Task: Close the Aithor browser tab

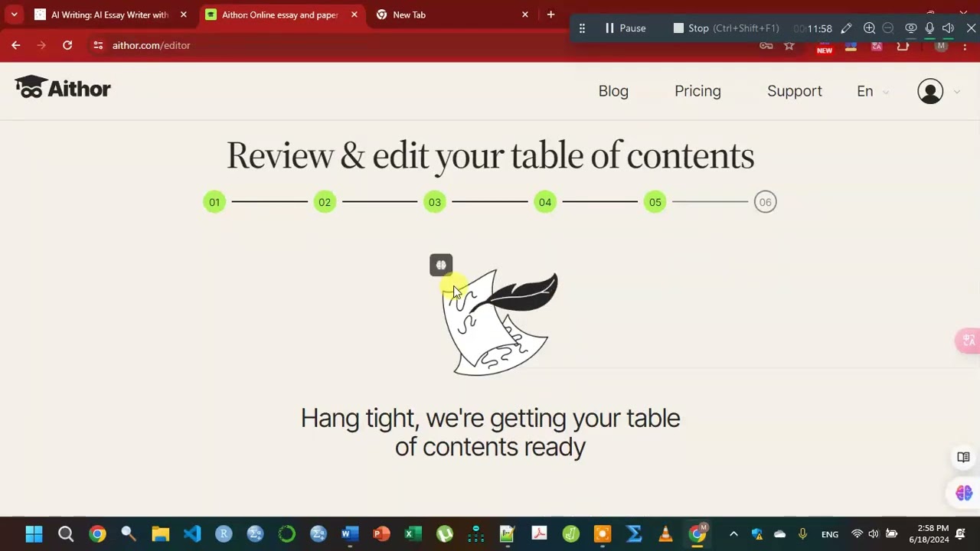Action: click(x=354, y=15)
